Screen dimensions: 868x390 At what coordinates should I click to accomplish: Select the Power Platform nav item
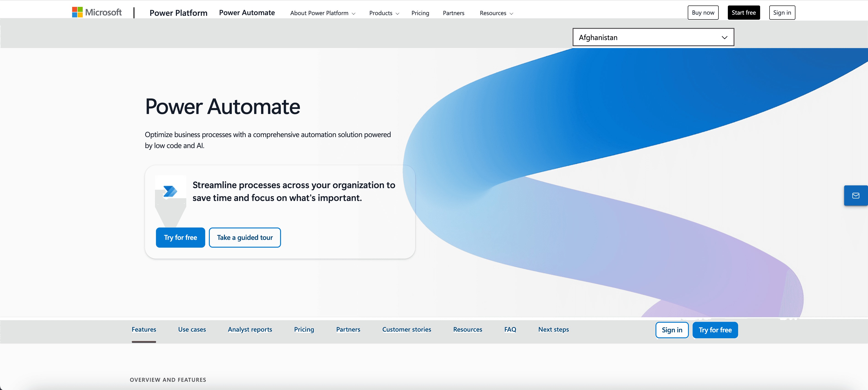(x=178, y=13)
